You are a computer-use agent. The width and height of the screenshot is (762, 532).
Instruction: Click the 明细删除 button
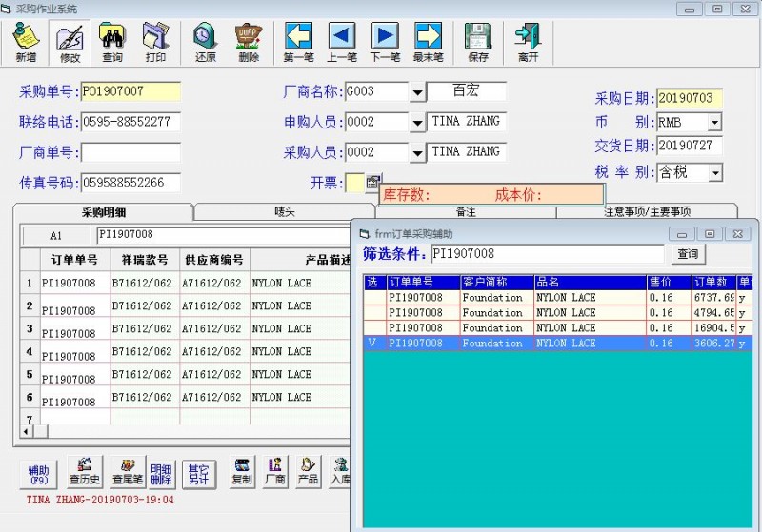tap(162, 473)
